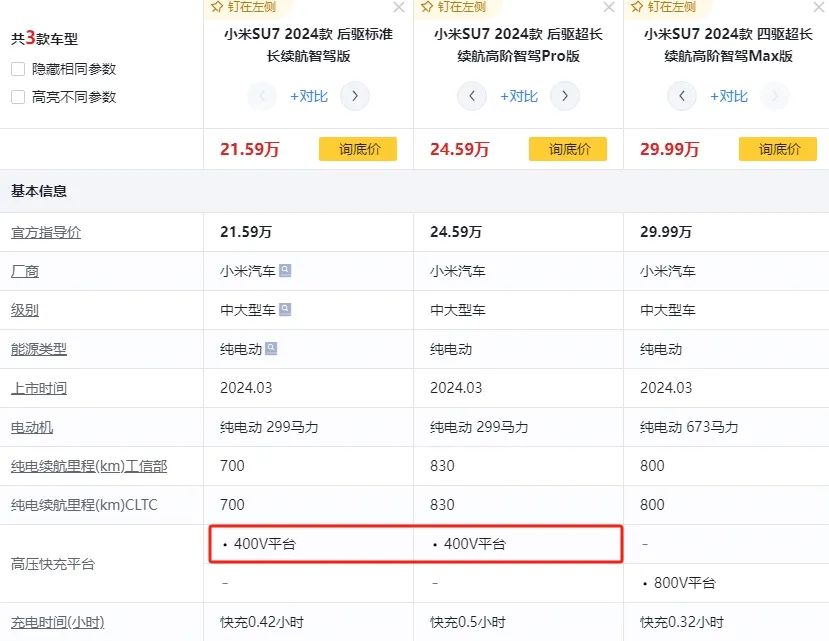Open the 上市时间 parameter link
This screenshot has width=829, height=641.
click(x=39, y=388)
